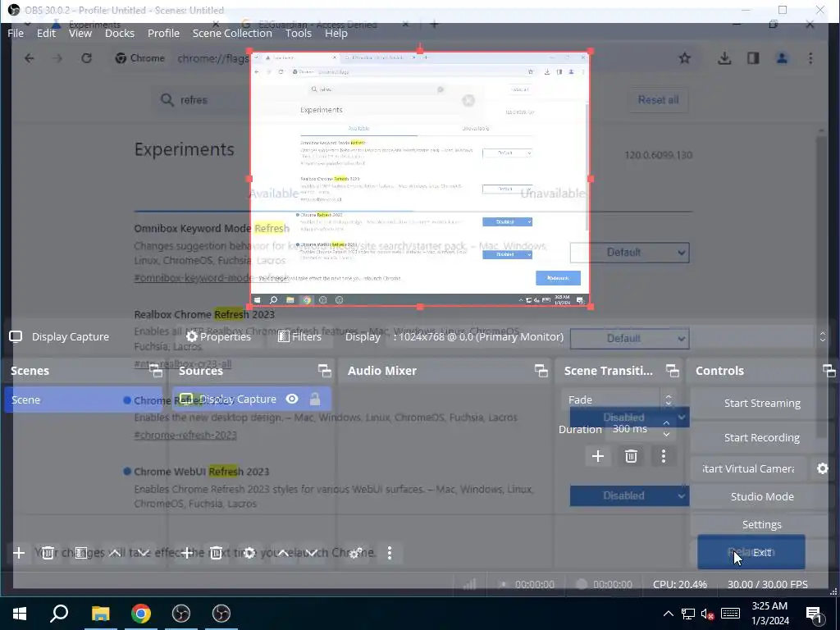The width and height of the screenshot is (840, 630).
Task: Move the scene up using the Scenes up arrow
Action: [x=115, y=553]
